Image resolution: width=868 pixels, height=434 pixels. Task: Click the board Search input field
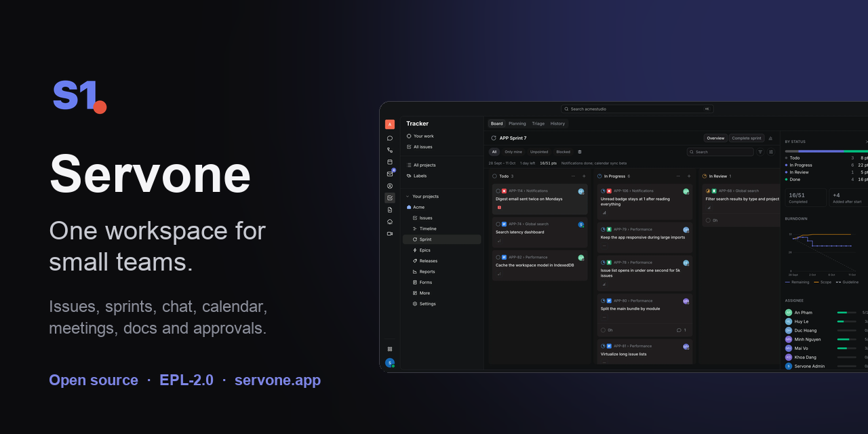point(720,152)
